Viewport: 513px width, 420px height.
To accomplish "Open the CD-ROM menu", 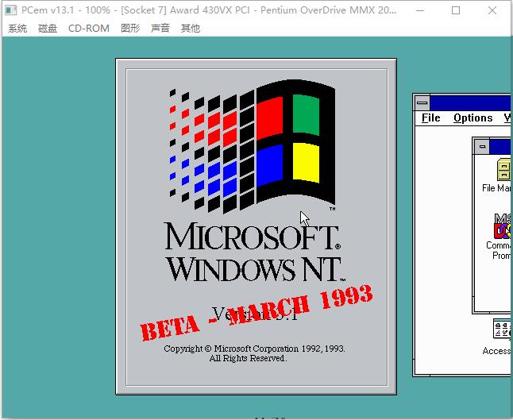I will click(89, 29).
